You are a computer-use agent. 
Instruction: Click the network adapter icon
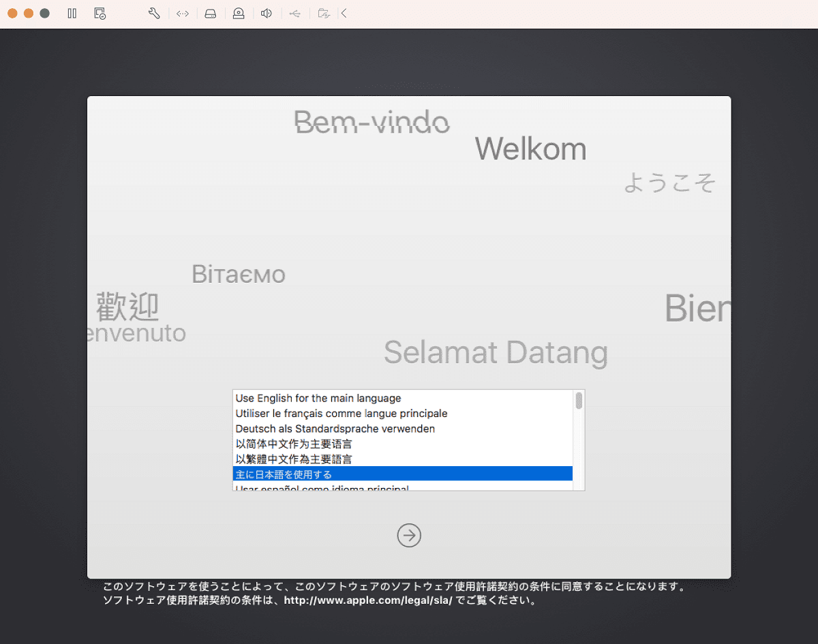click(183, 13)
